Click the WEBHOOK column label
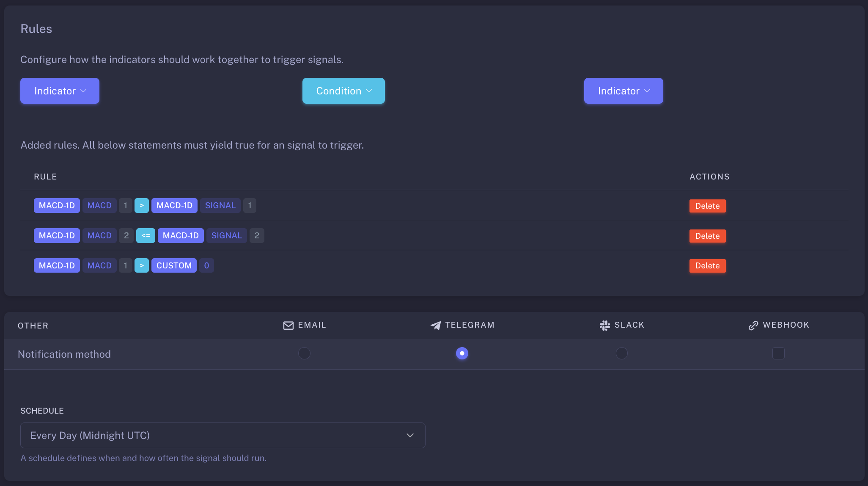This screenshot has height=486, width=868. 786,325
